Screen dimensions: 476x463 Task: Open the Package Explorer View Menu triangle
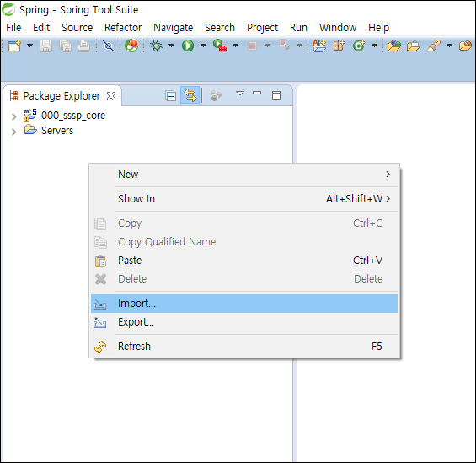pyautogui.click(x=240, y=94)
